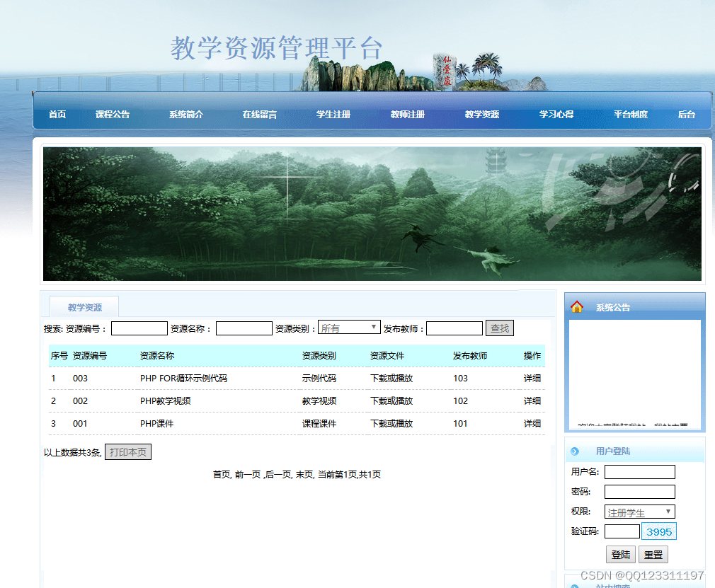This screenshot has width=715, height=588.
Task: Click the 资源名称 column header
Action: click(x=157, y=355)
